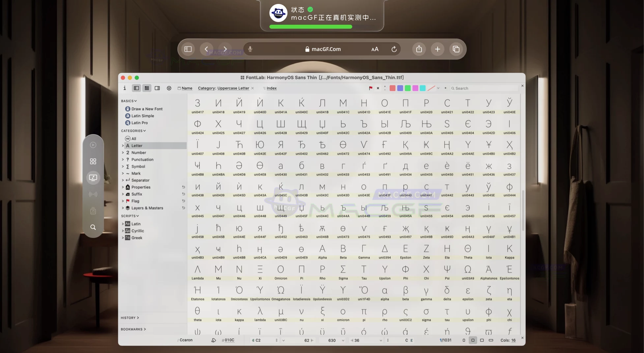The width and height of the screenshot is (644, 353).
Task: Click the magnifier icon in the left dock
Action: (x=93, y=227)
